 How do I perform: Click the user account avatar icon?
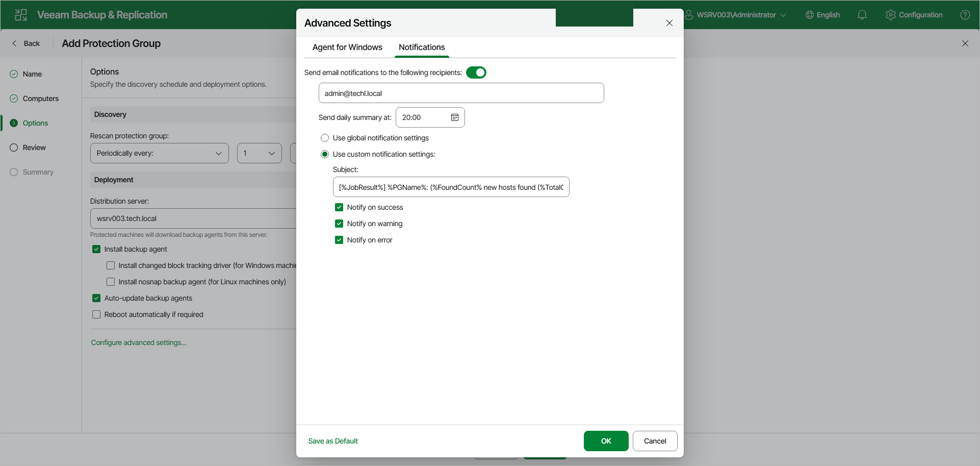point(689,15)
